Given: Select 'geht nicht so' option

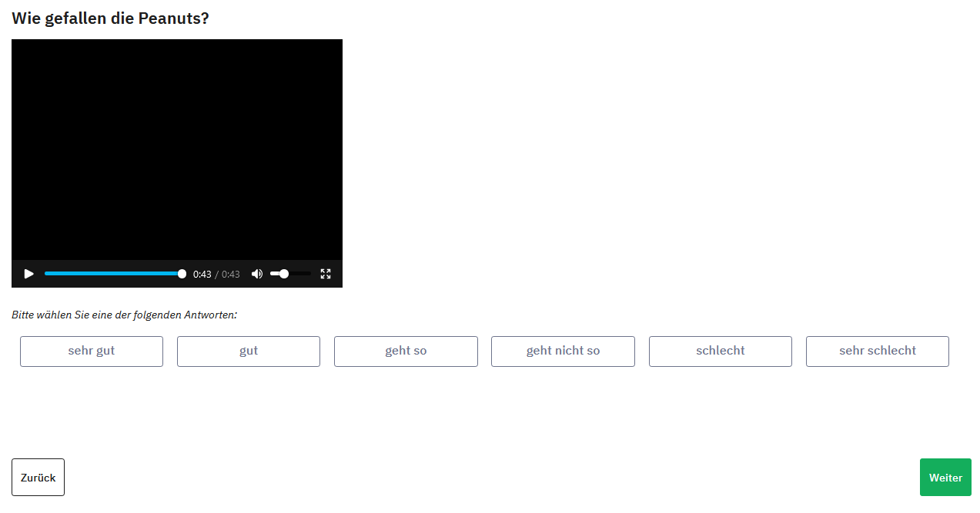Looking at the screenshot, I should (x=563, y=351).
